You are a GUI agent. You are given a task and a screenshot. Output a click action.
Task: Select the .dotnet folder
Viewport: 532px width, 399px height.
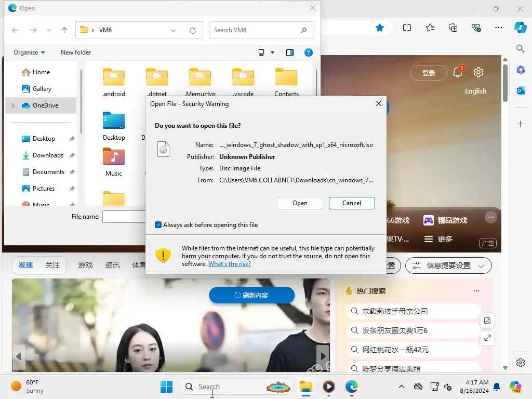click(157, 82)
